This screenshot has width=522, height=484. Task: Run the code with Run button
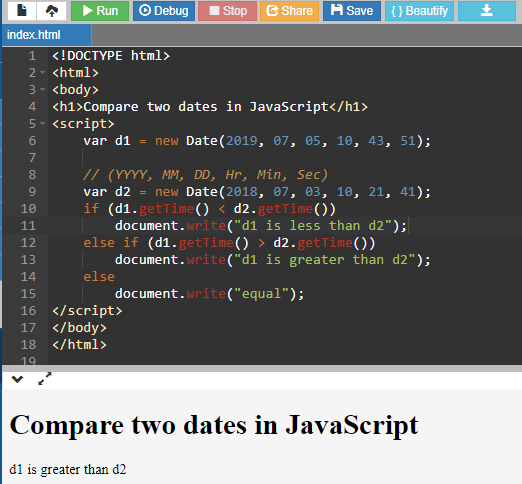[100, 11]
